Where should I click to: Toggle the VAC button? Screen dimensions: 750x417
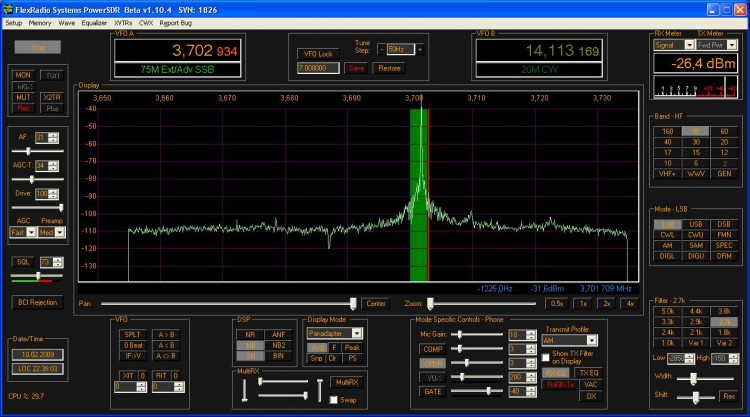click(591, 384)
